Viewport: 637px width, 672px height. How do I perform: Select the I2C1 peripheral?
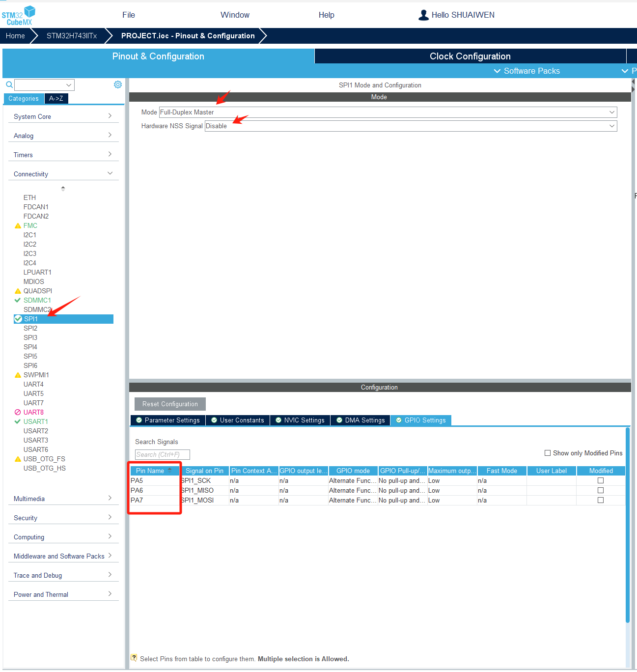pyautogui.click(x=30, y=235)
